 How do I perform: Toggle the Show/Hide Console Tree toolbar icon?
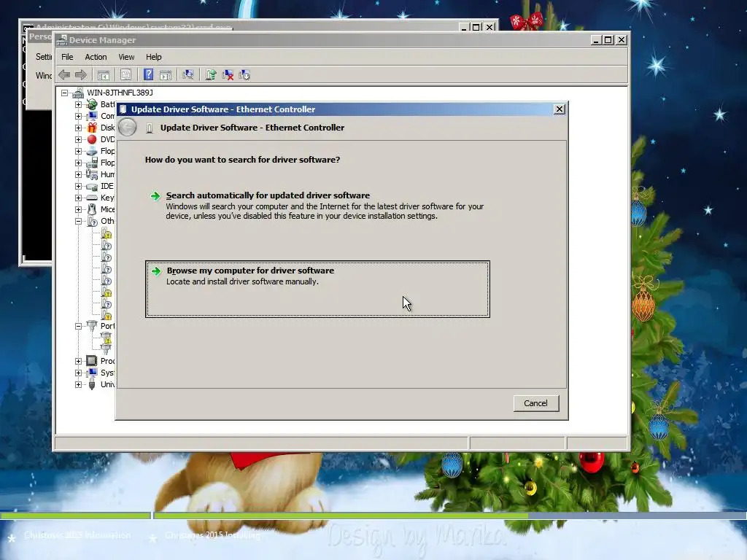click(104, 75)
